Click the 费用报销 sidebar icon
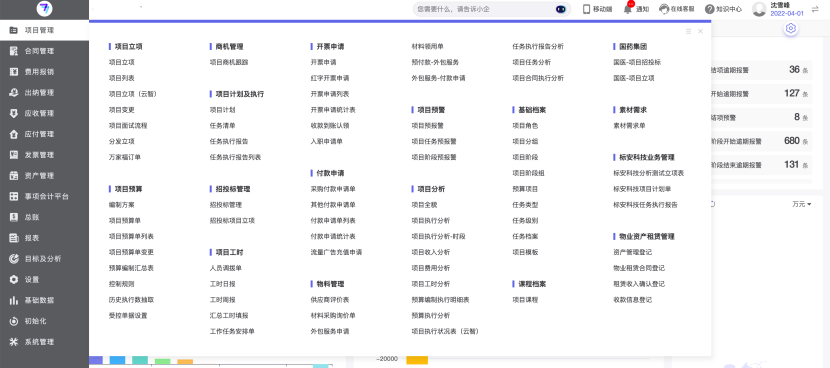The height and width of the screenshot is (368, 830). click(14, 71)
